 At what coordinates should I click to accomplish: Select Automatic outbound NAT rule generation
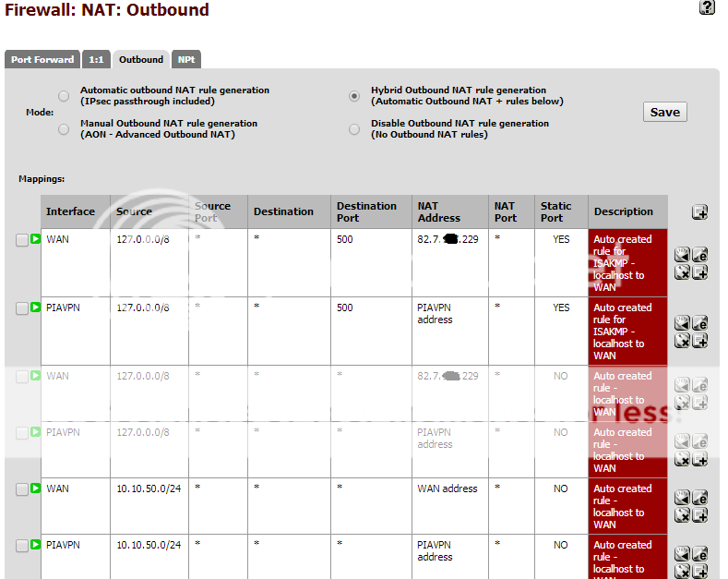64,96
